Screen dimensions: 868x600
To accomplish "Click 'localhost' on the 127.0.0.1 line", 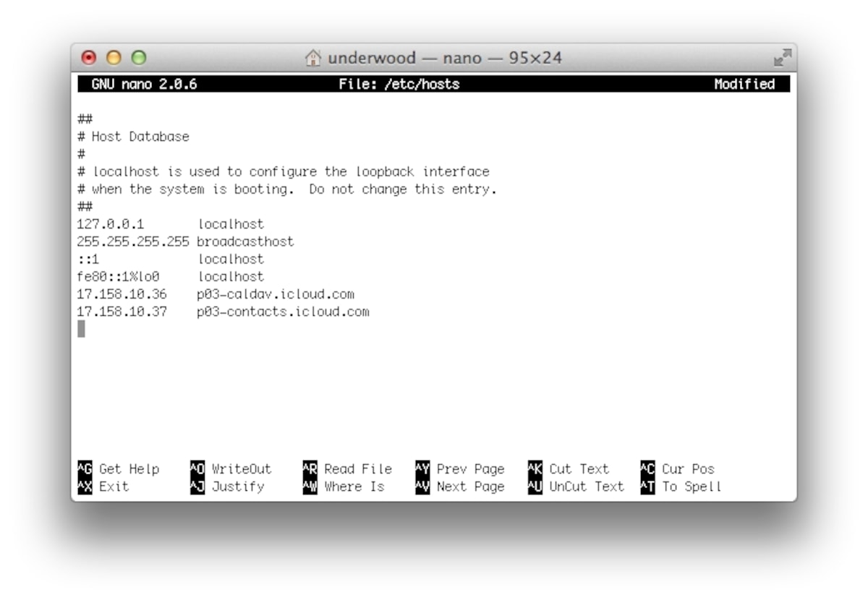I will click(x=231, y=224).
